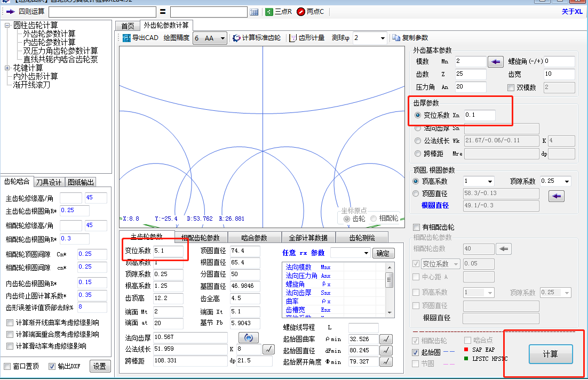Switch to the 刀具设计 tab
This screenshot has width=588, height=380.
coord(49,182)
